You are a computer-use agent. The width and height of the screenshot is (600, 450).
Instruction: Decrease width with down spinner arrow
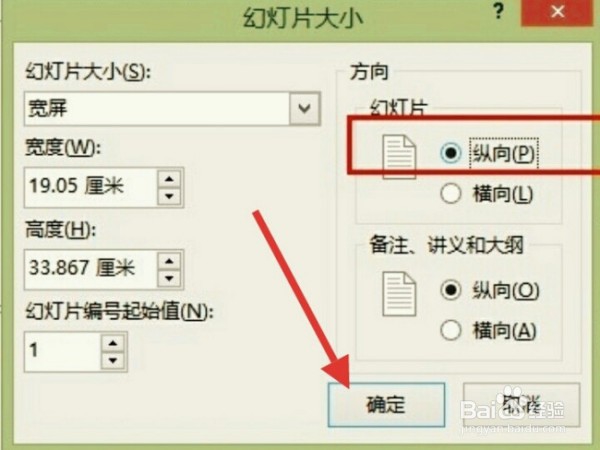pyautogui.click(x=170, y=196)
